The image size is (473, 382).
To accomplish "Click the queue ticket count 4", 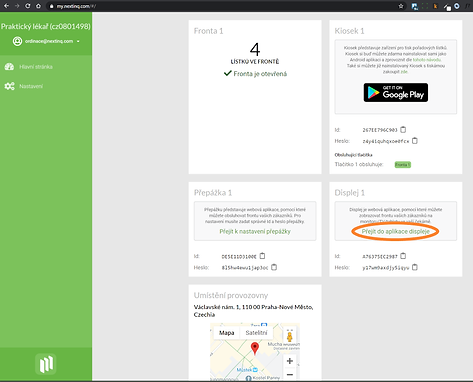I will click(x=255, y=50).
